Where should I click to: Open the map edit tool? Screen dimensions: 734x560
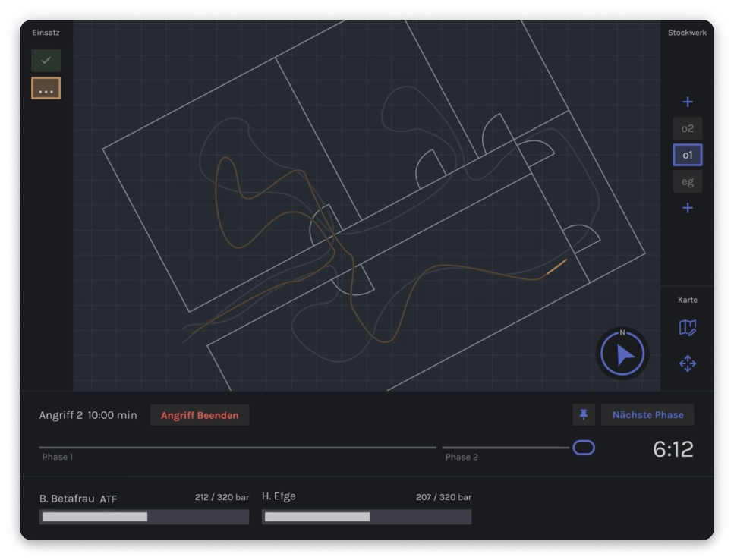(x=687, y=328)
